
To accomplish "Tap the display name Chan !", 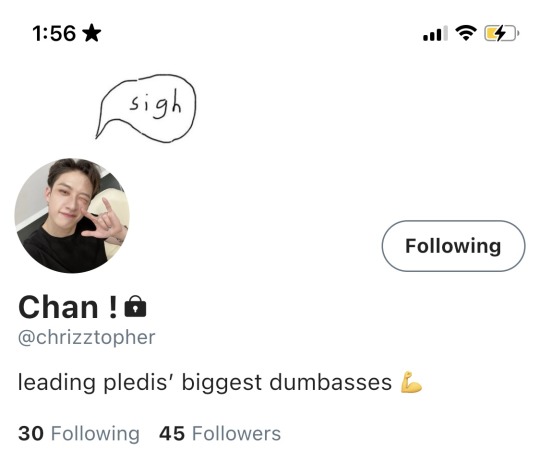I will (x=68, y=307).
